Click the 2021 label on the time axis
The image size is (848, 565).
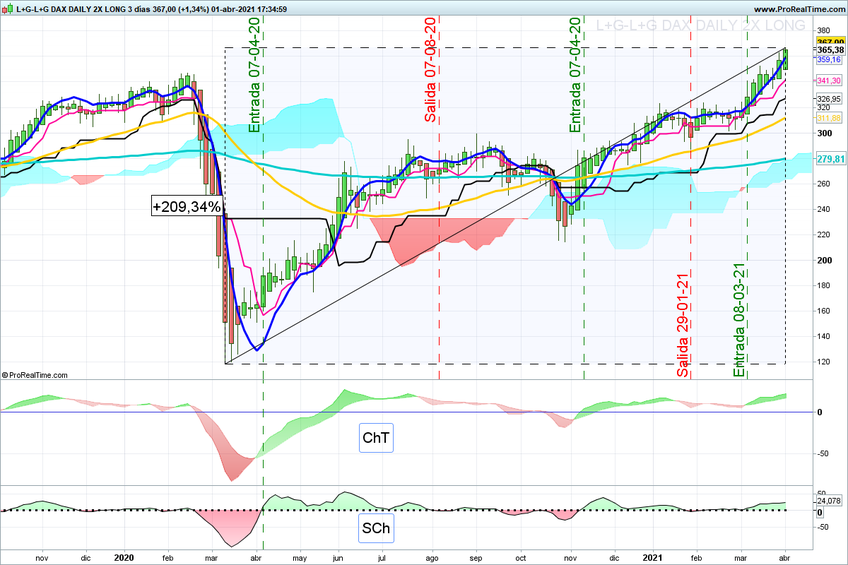pos(652,558)
